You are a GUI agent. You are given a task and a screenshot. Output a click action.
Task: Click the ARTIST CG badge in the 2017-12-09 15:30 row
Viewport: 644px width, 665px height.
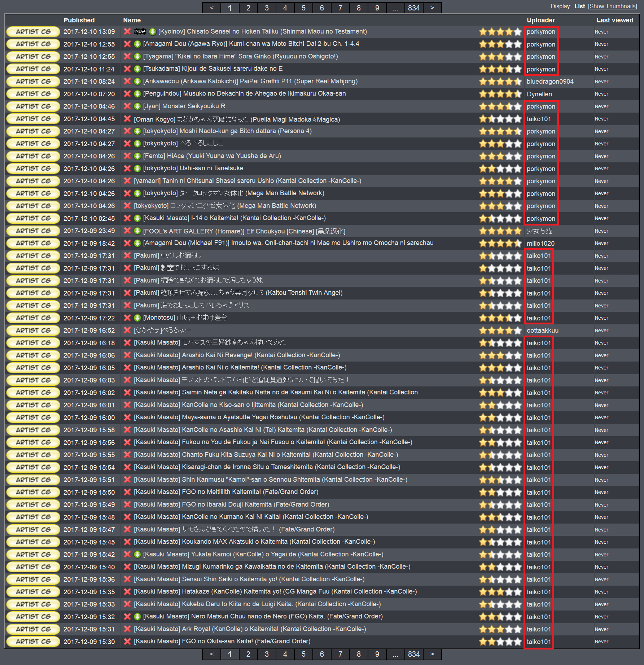33,642
